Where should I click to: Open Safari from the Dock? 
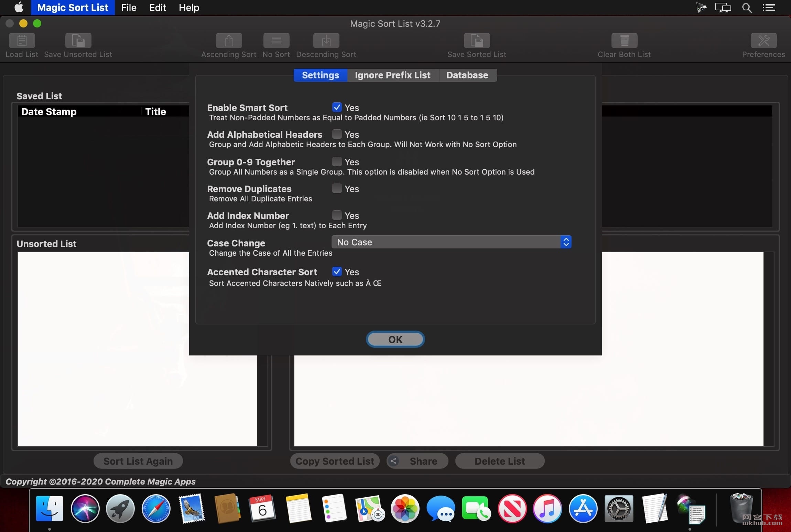(156, 509)
